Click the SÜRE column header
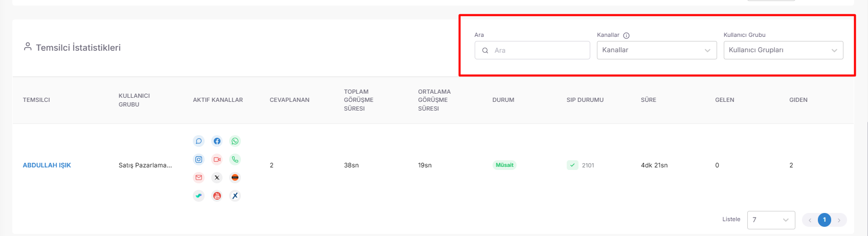Screen dimensions: 868x236 (x=649, y=100)
